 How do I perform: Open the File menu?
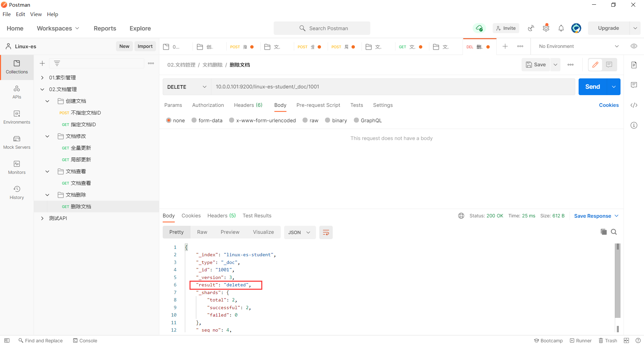tap(7, 14)
